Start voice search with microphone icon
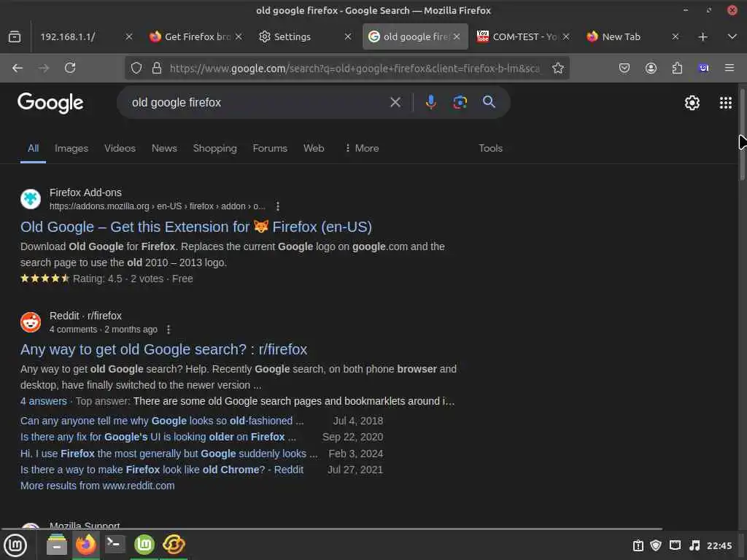Viewport: 747px width, 560px height. click(x=430, y=102)
